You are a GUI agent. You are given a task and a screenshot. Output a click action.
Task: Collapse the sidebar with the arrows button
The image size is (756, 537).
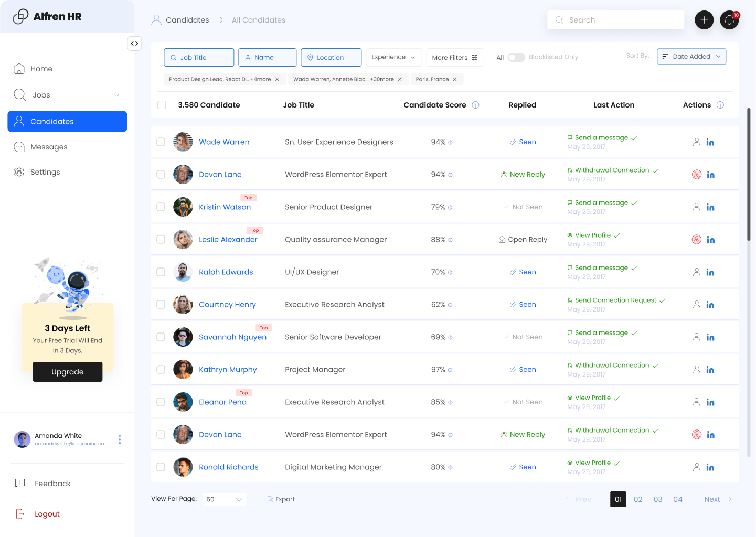click(x=134, y=44)
